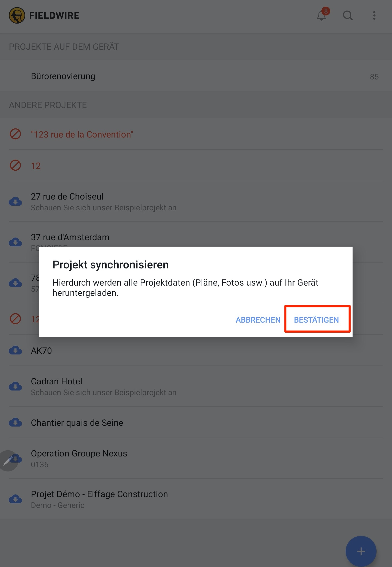Download the 37 rue d'Amsterdam project via cloud icon
The height and width of the screenshot is (567, 392).
click(15, 242)
